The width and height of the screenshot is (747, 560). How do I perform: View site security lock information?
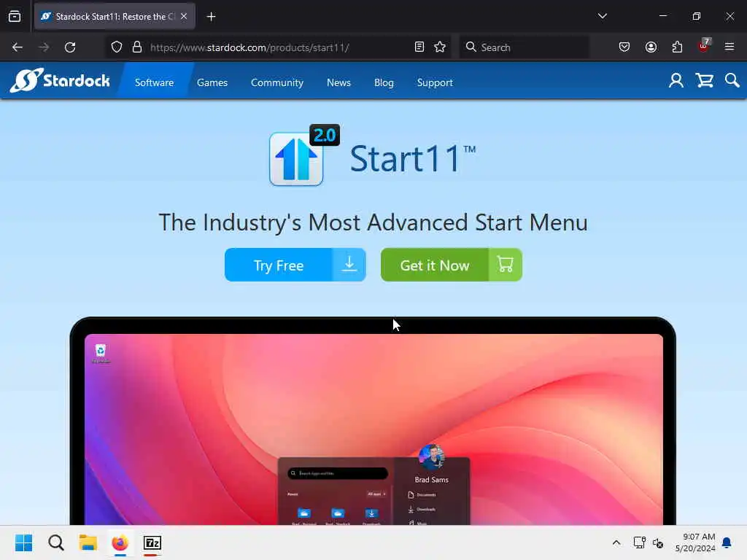coord(137,47)
